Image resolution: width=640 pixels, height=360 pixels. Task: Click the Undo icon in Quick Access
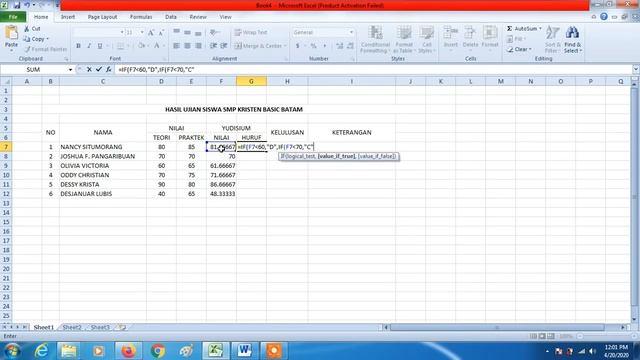coord(27,5)
